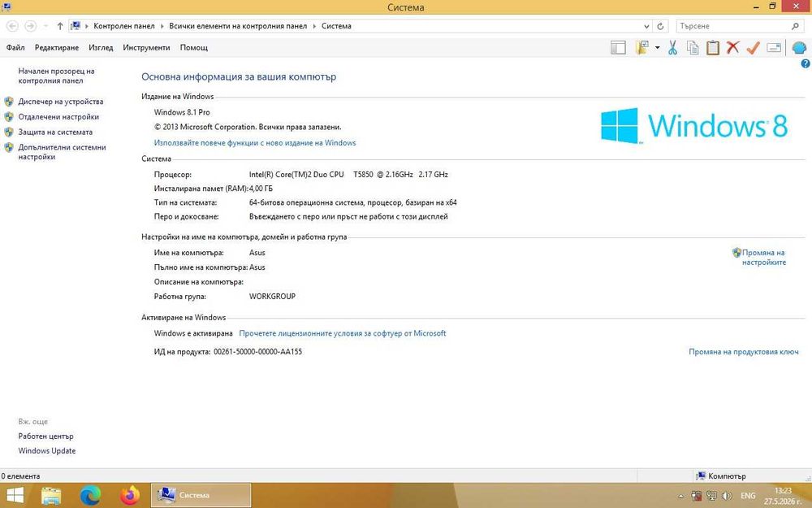Screen dimensions: 812x508
Task: Click the Windows 8 logo image
Action: point(694,125)
